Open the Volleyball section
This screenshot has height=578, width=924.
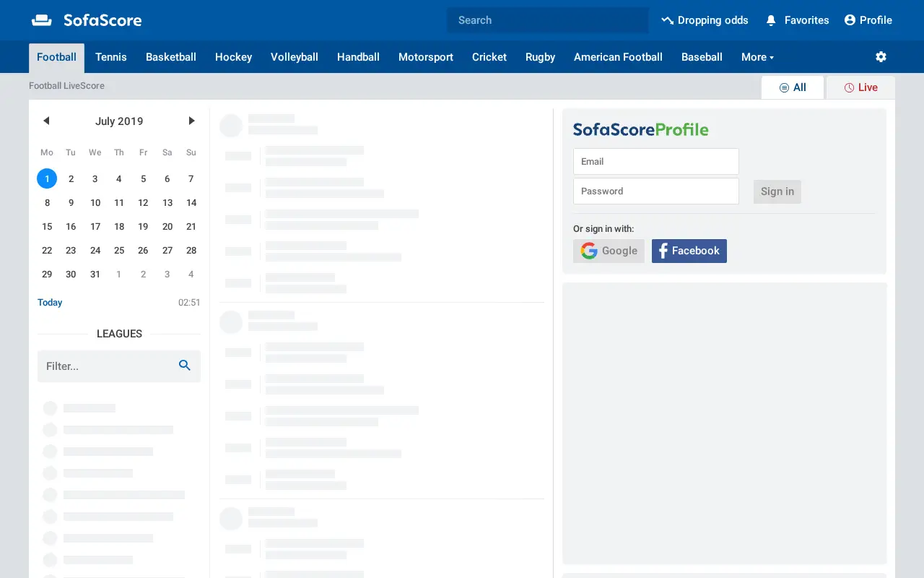click(x=295, y=57)
